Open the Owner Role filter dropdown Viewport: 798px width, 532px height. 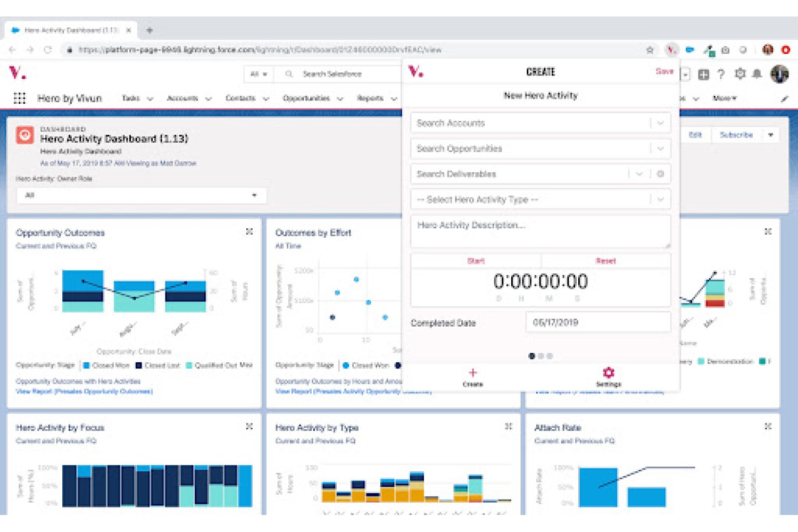point(142,195)
